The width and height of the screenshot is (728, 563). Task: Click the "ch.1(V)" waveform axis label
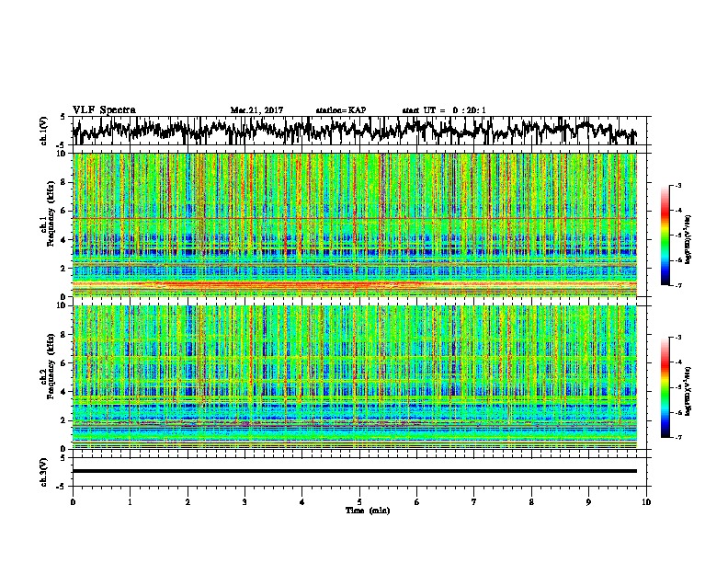pos(44,132)
